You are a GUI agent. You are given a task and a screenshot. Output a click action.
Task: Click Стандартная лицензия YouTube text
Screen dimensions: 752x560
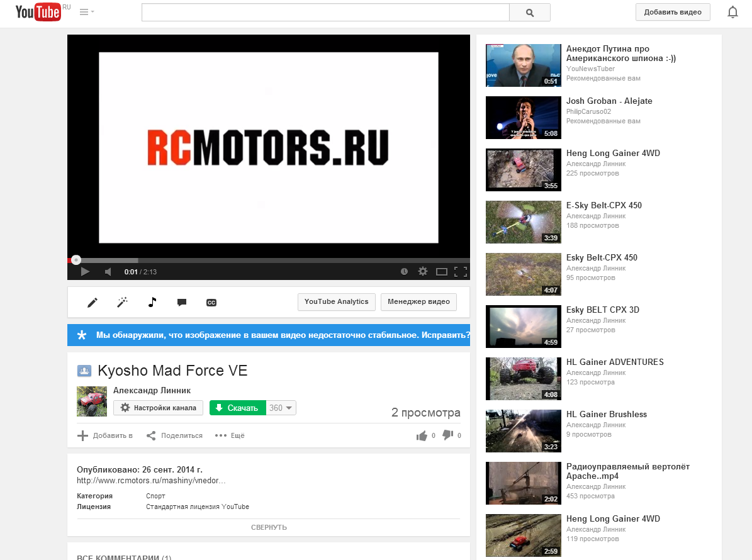tap(198, 507)
